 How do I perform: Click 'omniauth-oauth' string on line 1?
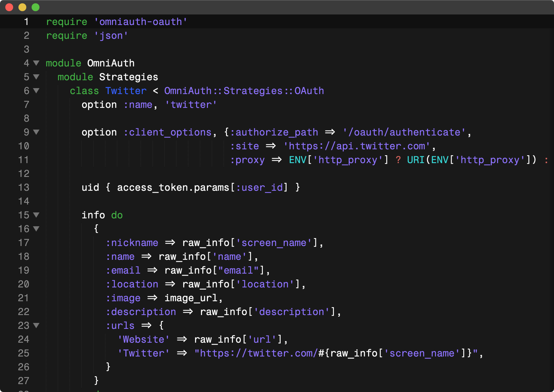(x=140, y=22)
